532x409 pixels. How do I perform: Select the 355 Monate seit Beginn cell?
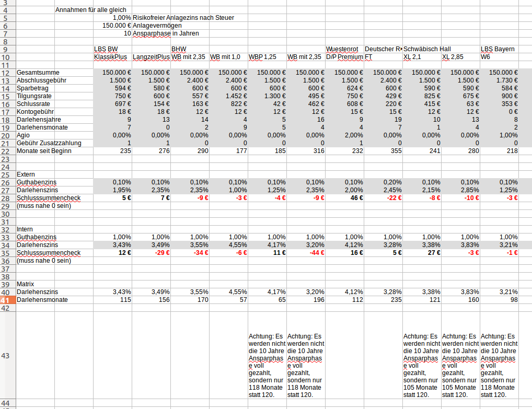[x=384, y=150]
